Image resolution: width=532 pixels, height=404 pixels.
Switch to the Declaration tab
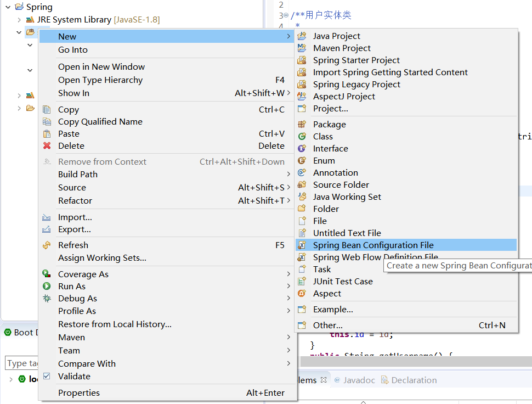tap(409, 380)
